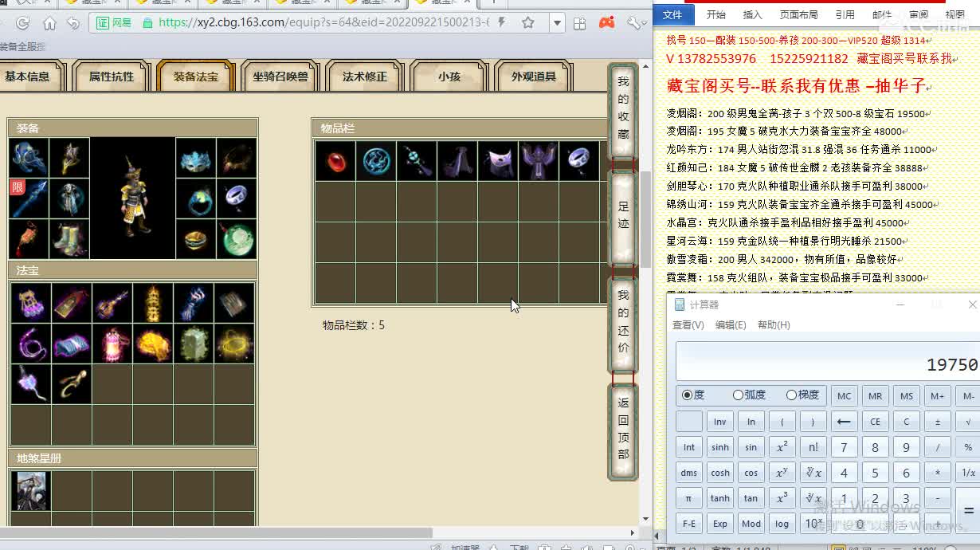Select the golden halo ring treasure icon
This screenshot has width=980, height=550.
coord(233,344)
